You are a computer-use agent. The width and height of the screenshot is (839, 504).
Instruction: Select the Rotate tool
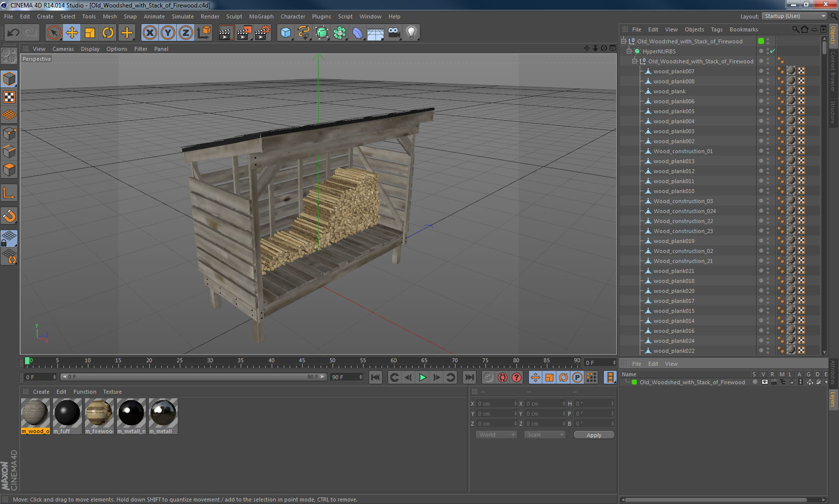click(108, 33)
